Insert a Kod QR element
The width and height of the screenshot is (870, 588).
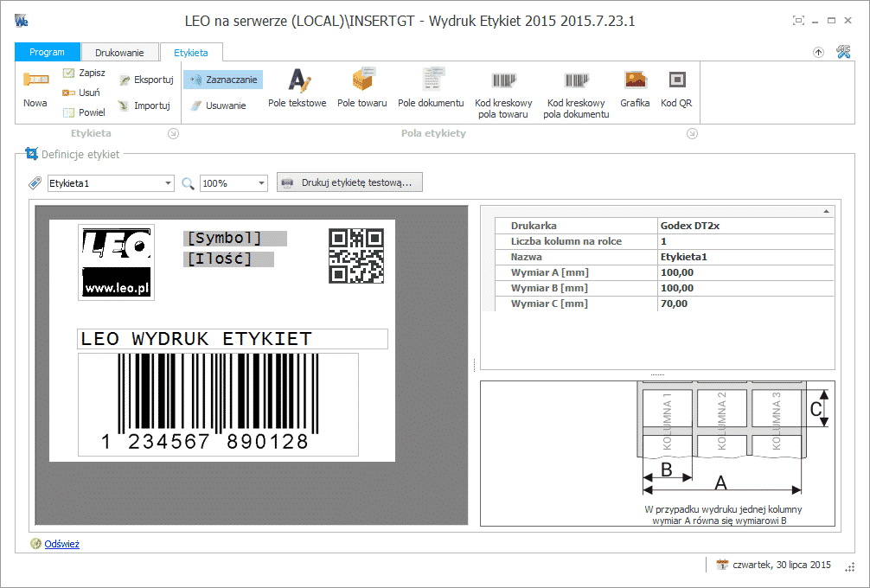(676, 89)
